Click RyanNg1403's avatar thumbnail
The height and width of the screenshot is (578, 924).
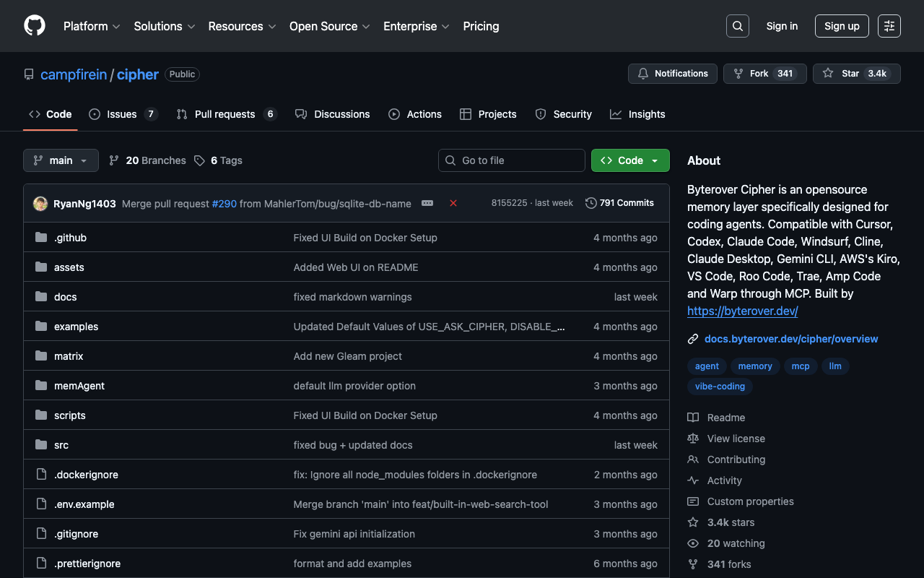pos(40,204)
